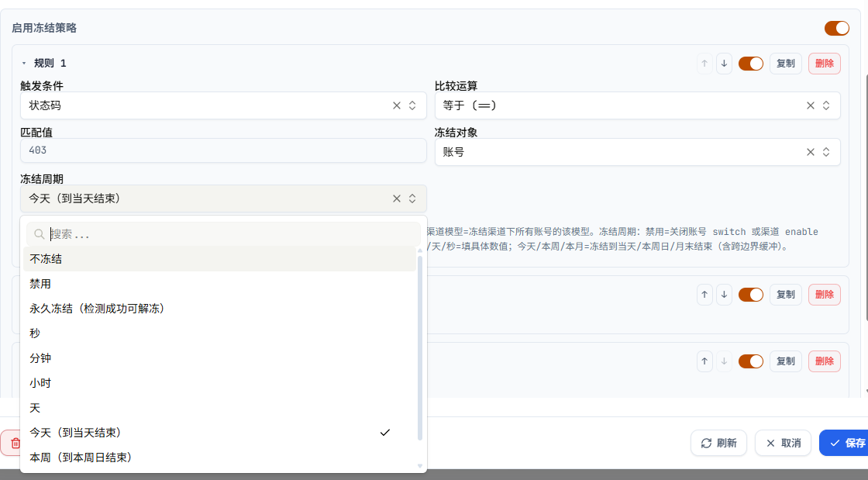Open the 冻结对象 dropdown chevron
868x480 pixels.
826,152
